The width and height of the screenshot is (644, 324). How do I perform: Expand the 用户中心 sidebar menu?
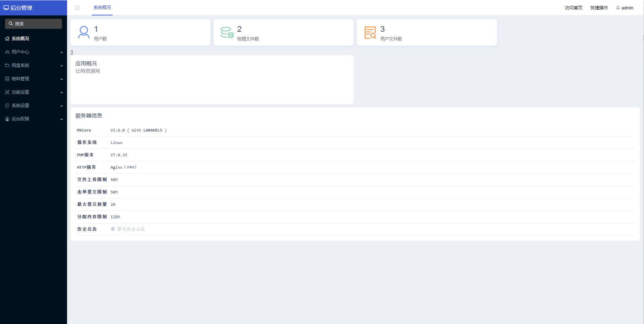[34, 52]
